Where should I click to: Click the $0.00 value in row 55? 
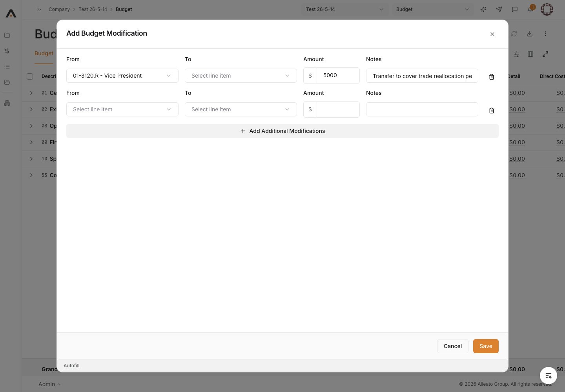[517, 175]
